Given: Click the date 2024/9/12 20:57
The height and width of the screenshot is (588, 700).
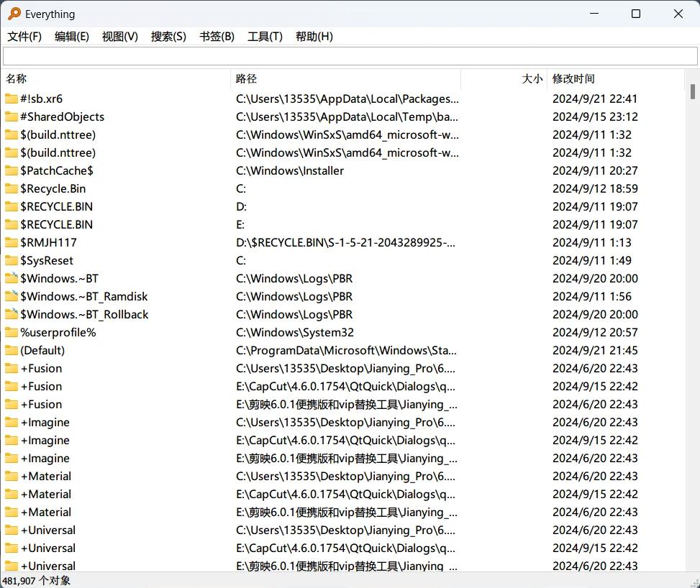Looking at the screenshot, I should (595, 332).
